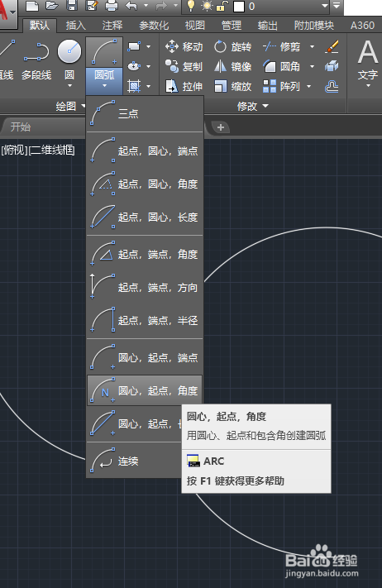Click the 拉伸 stretch tool
Screen dimensions: 382x588
click(x=184, y=87)
